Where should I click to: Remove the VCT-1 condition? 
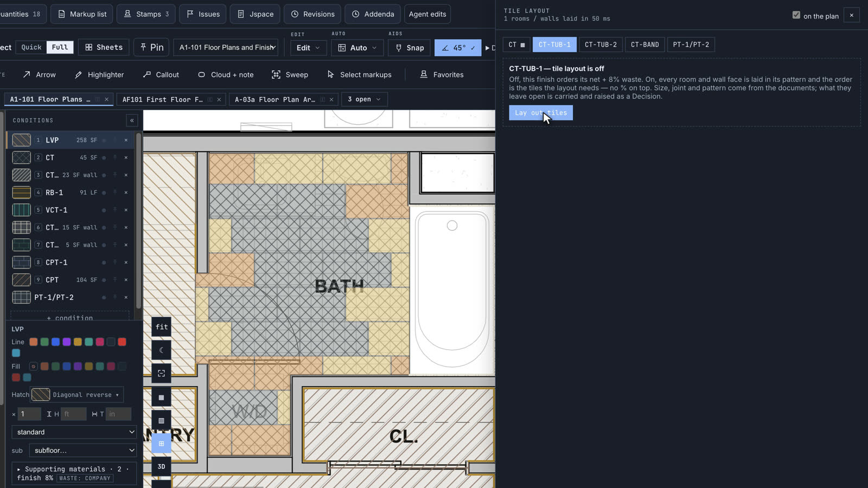[x=126, y=210]
